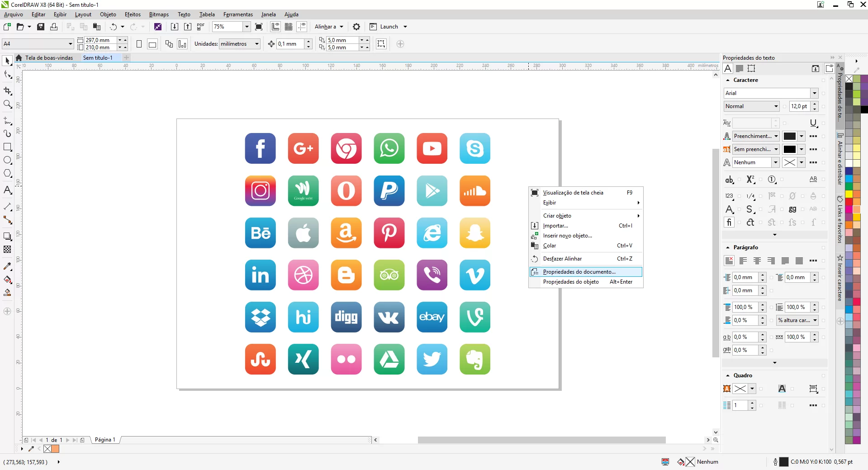Select no horizontal alignment in Parágrafo
Viewport: 868px width, 470px height.
point(729,261)
